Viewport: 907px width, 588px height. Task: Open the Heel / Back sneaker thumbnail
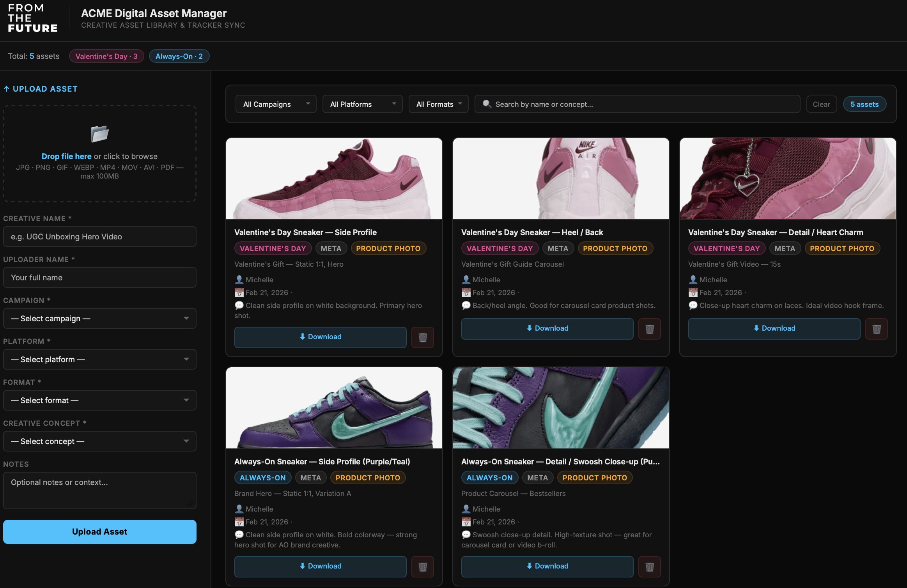[x=561, y=179]
